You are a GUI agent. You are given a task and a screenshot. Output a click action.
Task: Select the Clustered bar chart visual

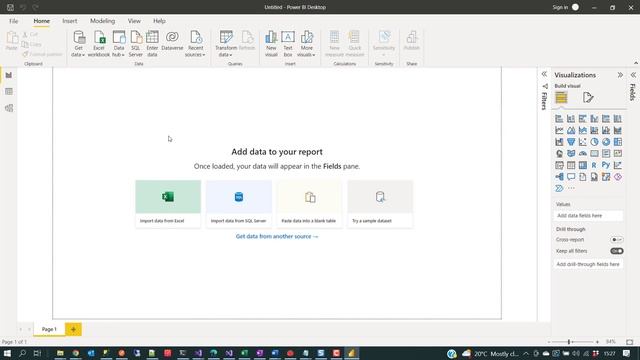[582, 119]
